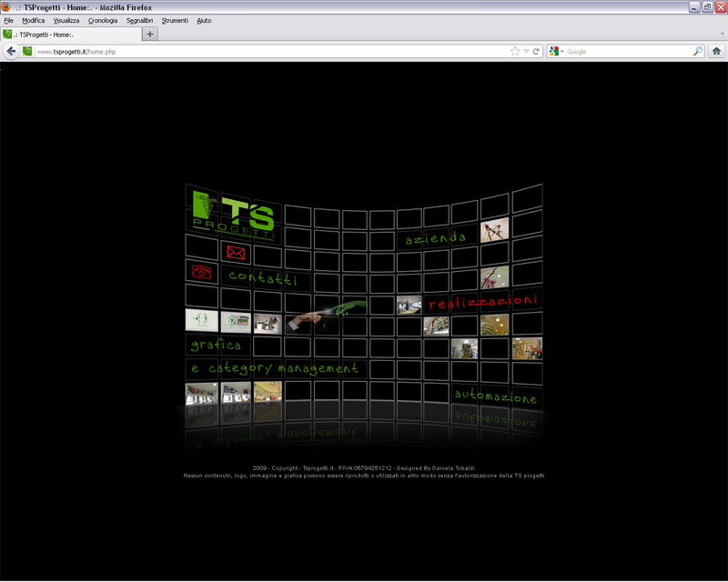The height and width of the screenshot is (582, 728).
Task: Click the magnifier search icon
Action: (x=697, y=51)
